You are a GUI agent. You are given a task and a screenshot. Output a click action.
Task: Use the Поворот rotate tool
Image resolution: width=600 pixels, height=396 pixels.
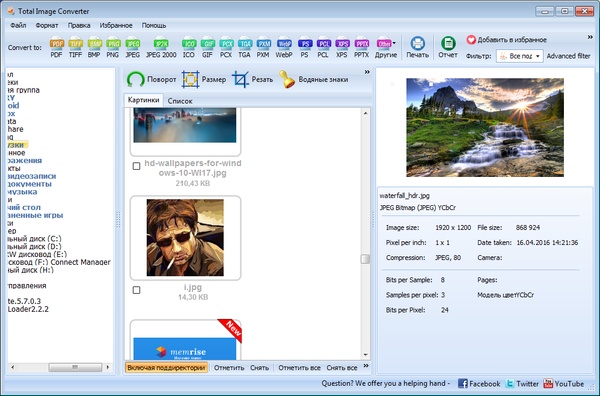click(x=152, y=80)
